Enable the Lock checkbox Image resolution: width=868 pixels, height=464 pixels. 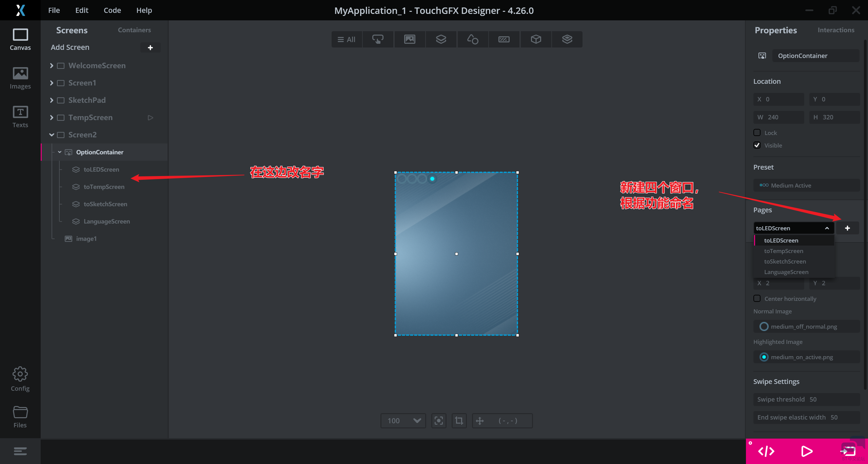[757, 133]
